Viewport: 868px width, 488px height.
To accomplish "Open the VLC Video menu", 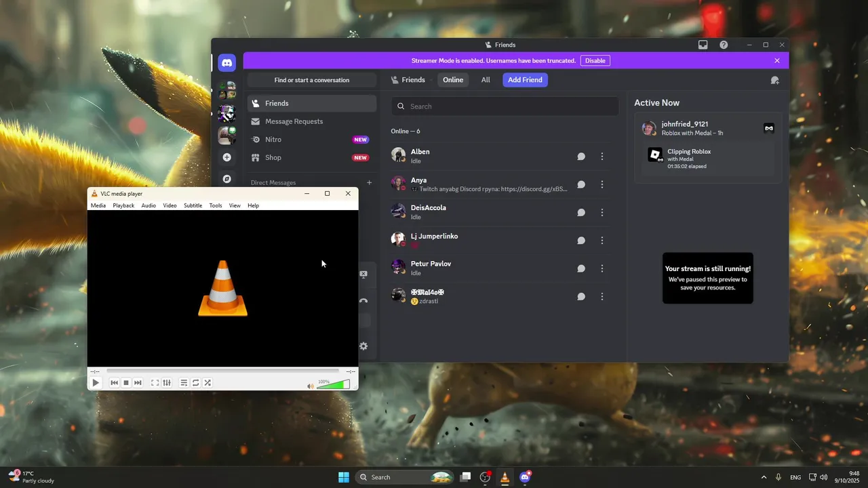I will (170, 205).
